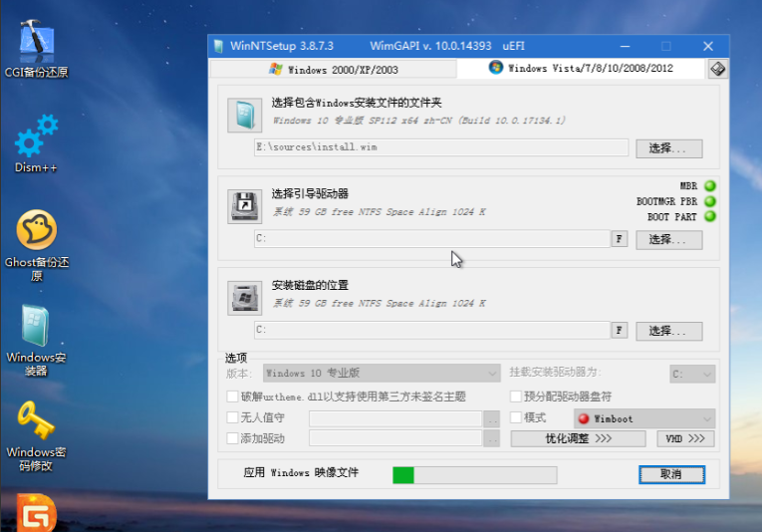
Task: Open the orange DiskGenius desktop icon
Action: [37, 512]
